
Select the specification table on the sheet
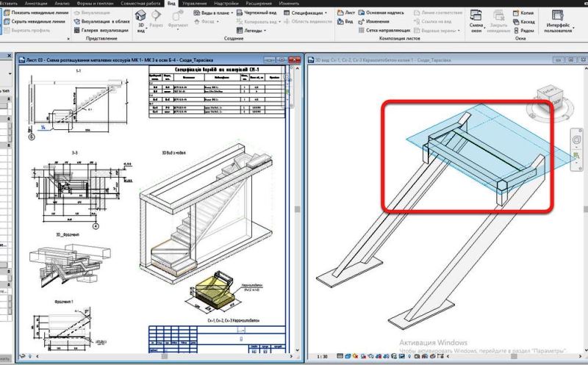tap(217, 92)
